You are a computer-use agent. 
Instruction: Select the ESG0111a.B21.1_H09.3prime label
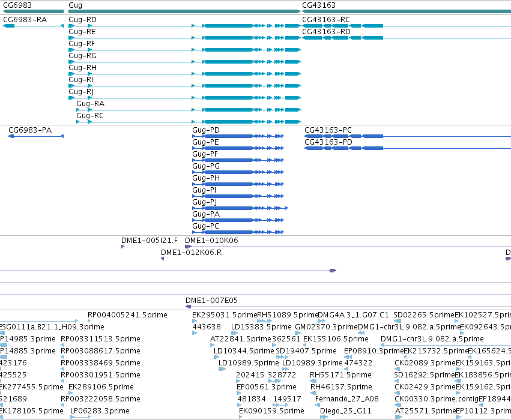52,327
